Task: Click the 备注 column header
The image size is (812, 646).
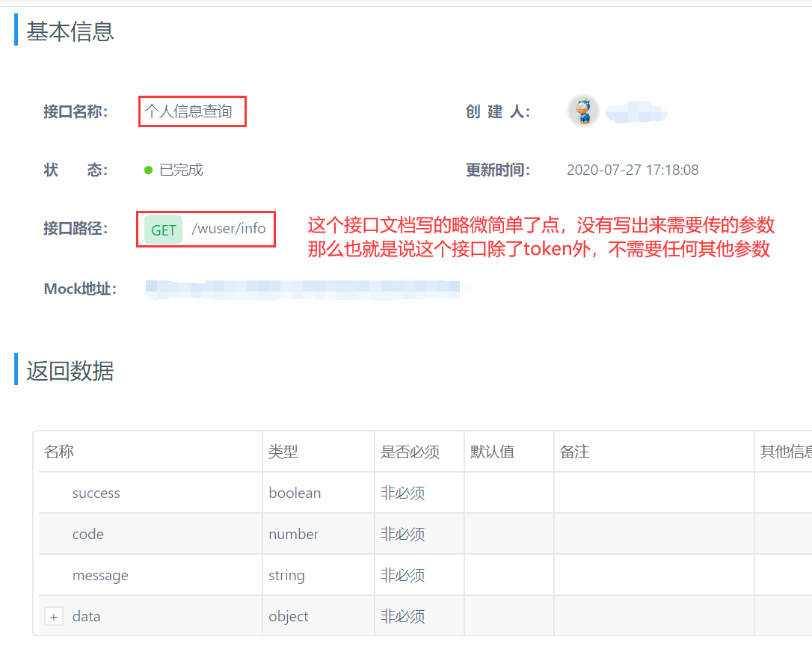Action: 572,452
